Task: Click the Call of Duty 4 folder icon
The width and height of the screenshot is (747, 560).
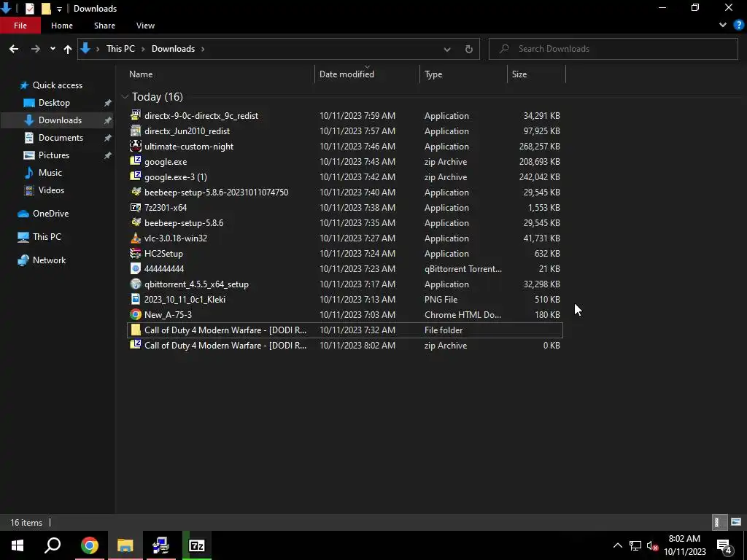Action: (x=136, y=330)
